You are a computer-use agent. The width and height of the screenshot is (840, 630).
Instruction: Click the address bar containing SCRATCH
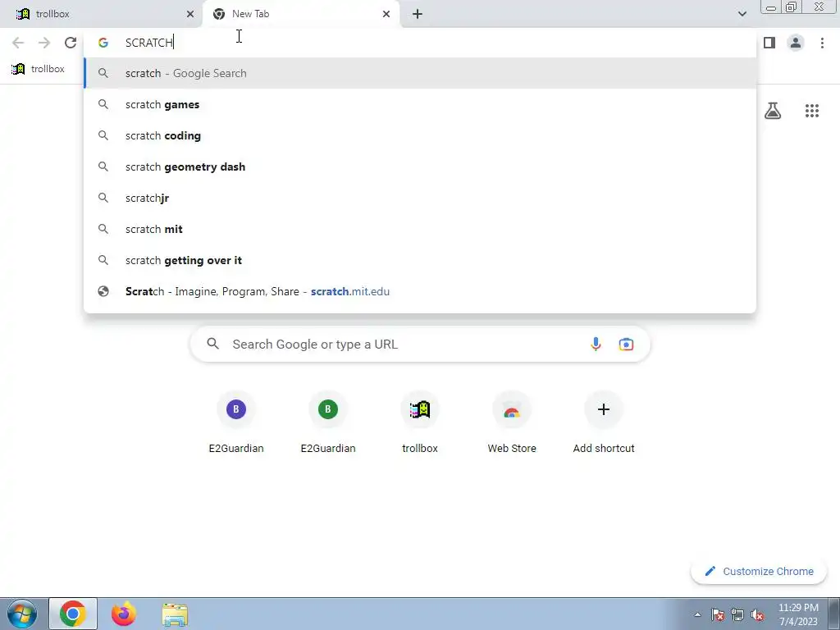[x=420, y=43]
